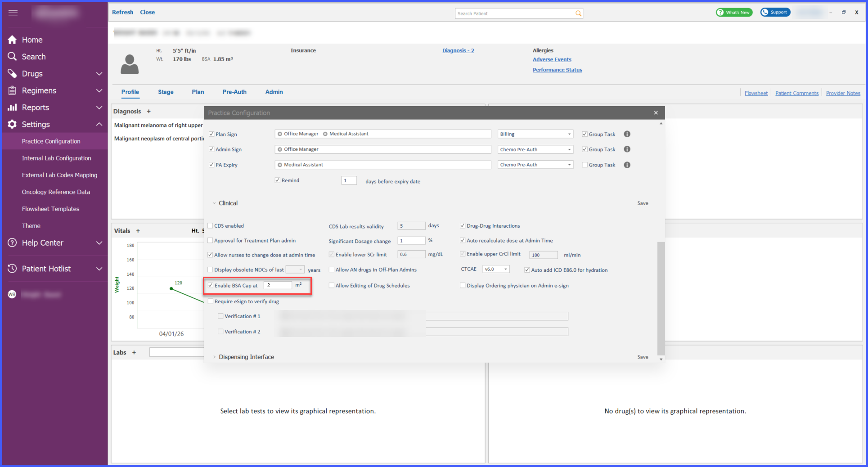Toggle the Plan Sign checkbox
868x467 pixels.
click(x=211, y=134)
